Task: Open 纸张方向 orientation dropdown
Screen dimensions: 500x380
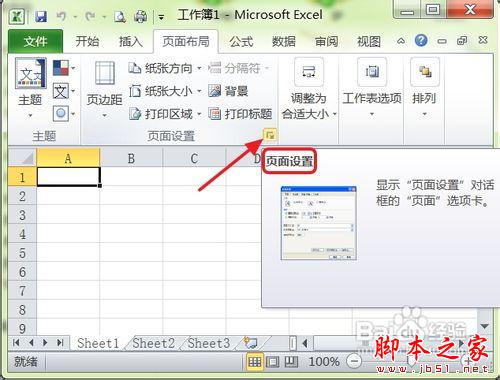Action: pos(165,68)
